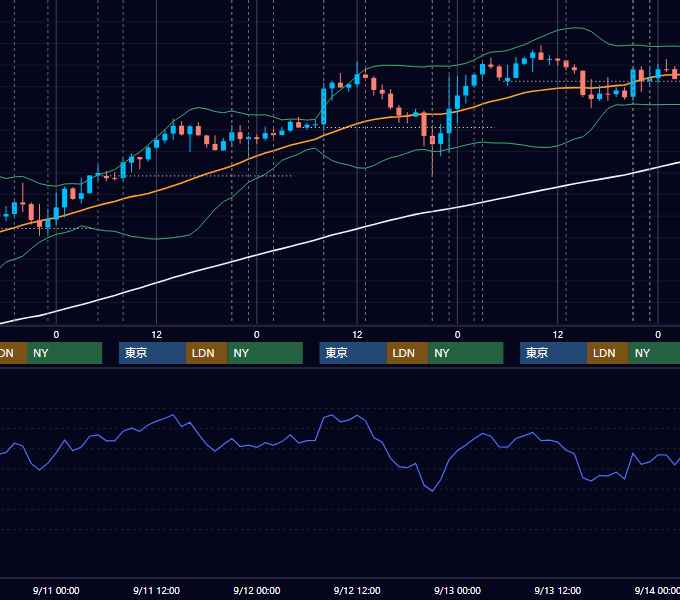Click the 東京 session block on 9/12
680x600 pixels.
point(353,353)
